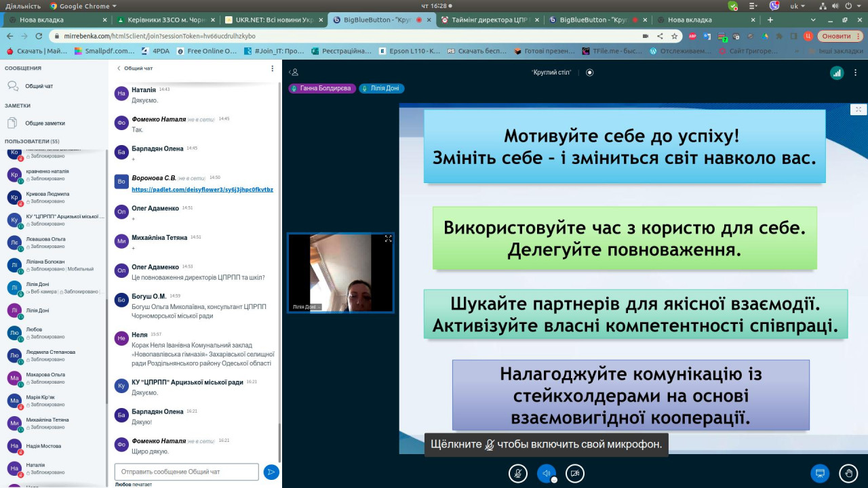Switch to 'Таймінг директора ЦПР' tab
This screenshot has height=488, width=868.
click(490, 20)
